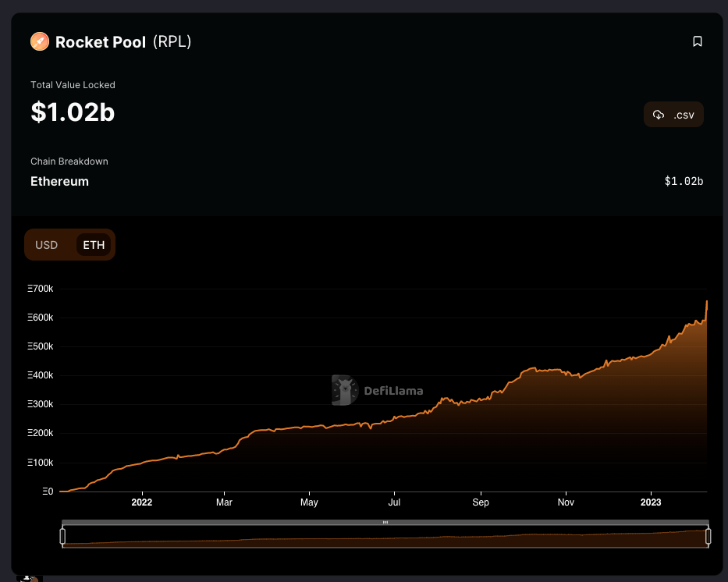Screen dimensions: 728x582
Task: Click the Rocket Pool title text
Action: (x=101, y=42)
